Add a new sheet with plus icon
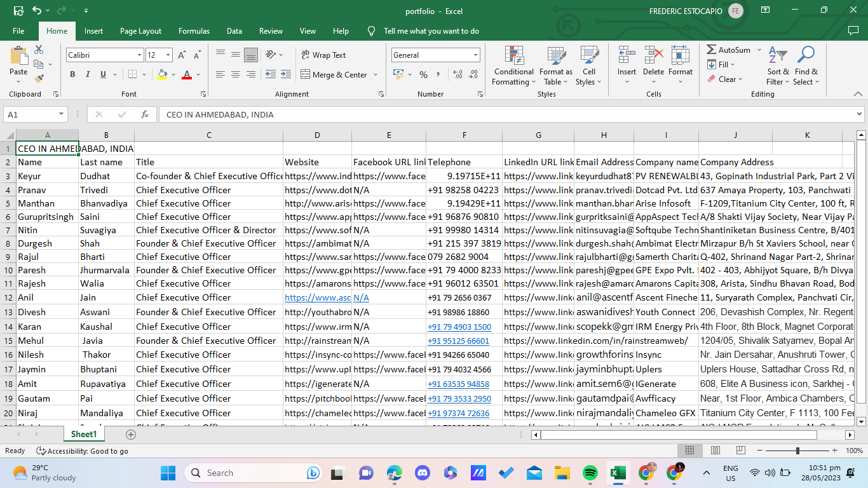This screenshot has width=868, height=488. tap(131, 435)
